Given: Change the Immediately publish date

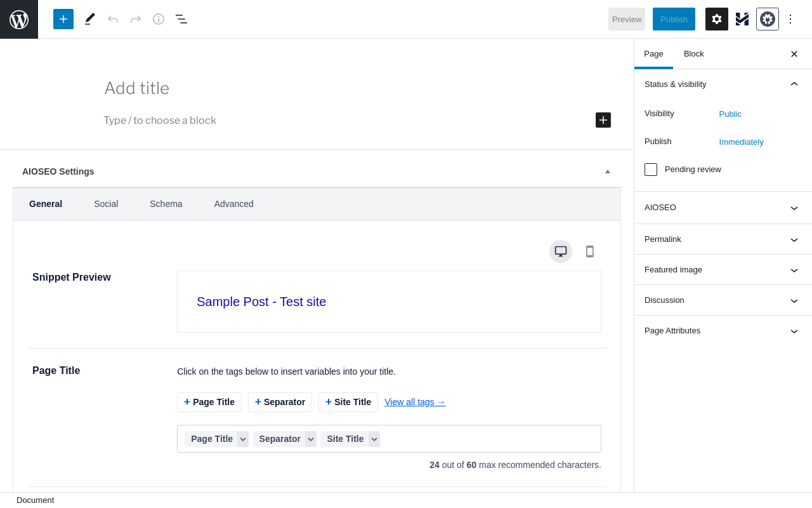Looking at the screenshot, I should coord(741,142).
